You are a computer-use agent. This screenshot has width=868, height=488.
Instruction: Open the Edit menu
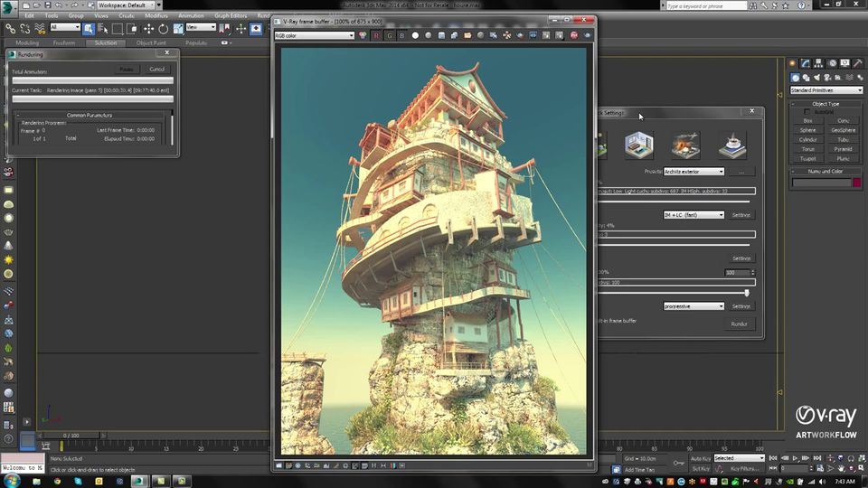(29, 16)
